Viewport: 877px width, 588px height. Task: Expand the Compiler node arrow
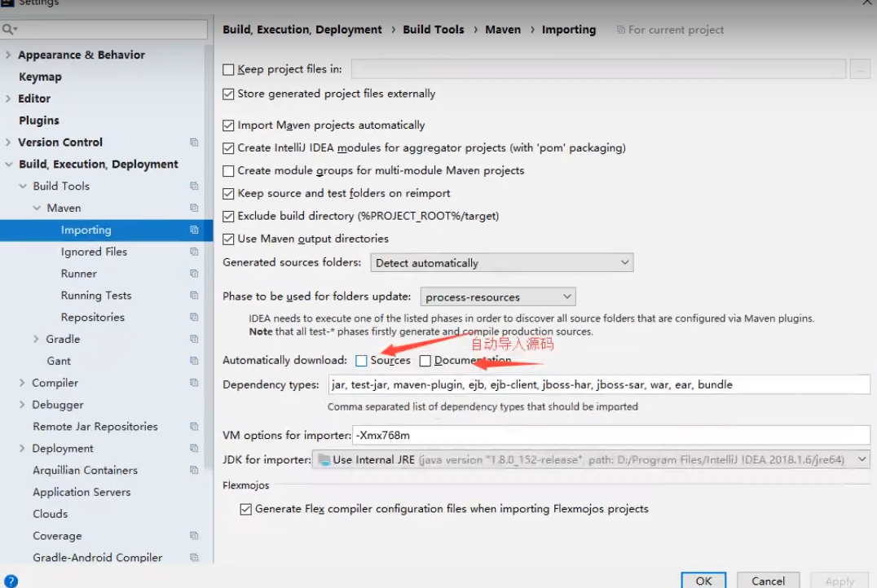pos(22,382)
